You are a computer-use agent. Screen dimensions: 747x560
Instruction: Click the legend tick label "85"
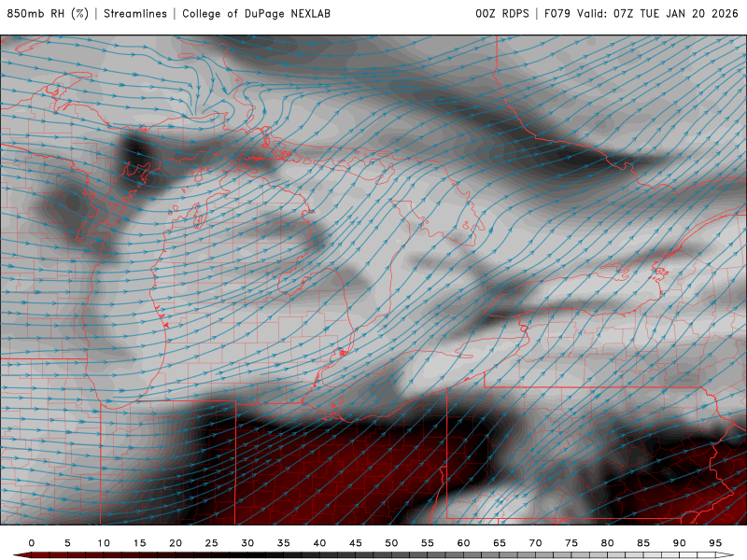pyautogui.click(x=643, y=543)
